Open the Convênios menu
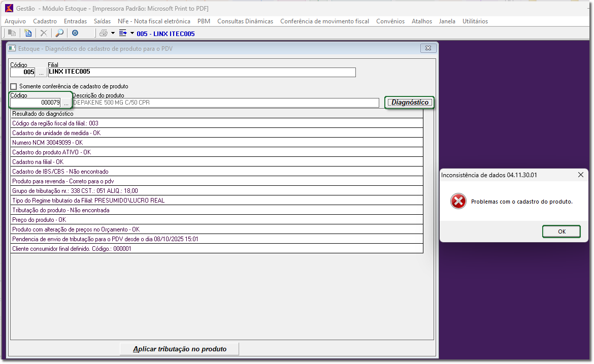This screenshot has width=594, height=364. [390, 21]
